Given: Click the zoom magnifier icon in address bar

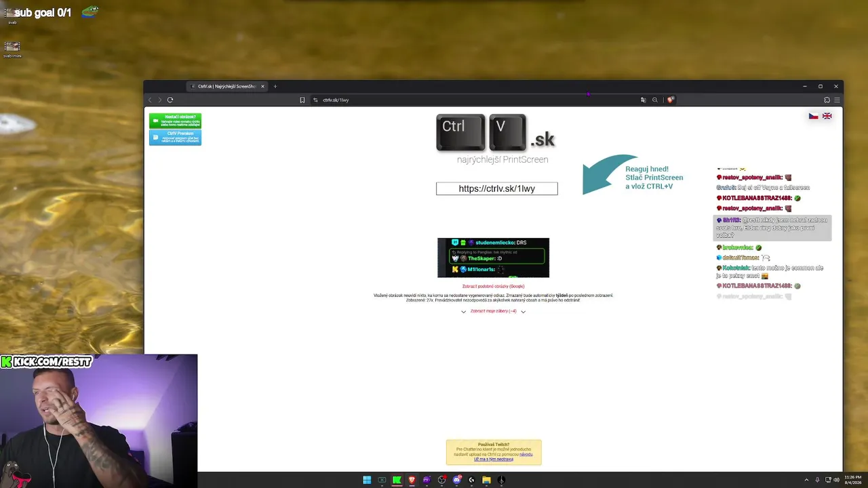Looking at the screenshot, I should 655,100.
